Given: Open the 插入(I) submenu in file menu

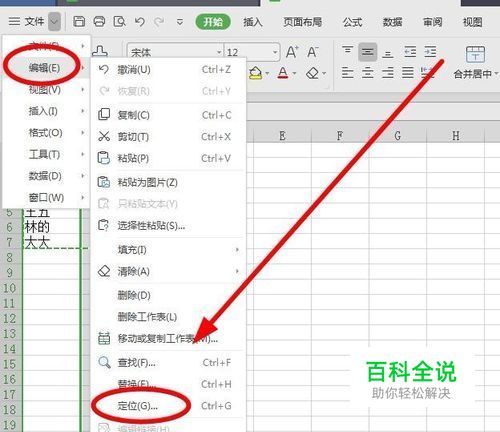Looking at the screenshot, I should pyautogui.click(x=46, y=111).
